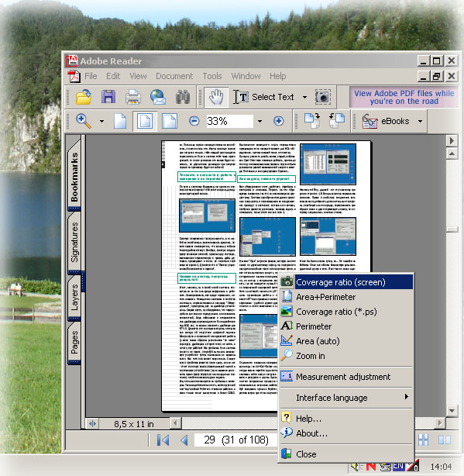Image resolution: width=464 pixels, height=476 pixels.
Task: Open the Document menu
Action: [174, 76]
